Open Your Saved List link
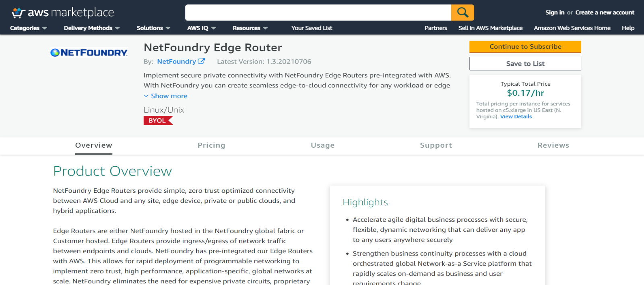This screenshot has height=285, width=644. (312, 28)
